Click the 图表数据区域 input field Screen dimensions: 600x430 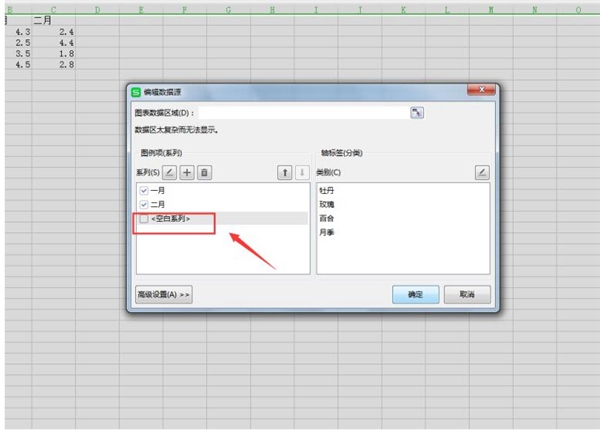[x=303, y=113]
